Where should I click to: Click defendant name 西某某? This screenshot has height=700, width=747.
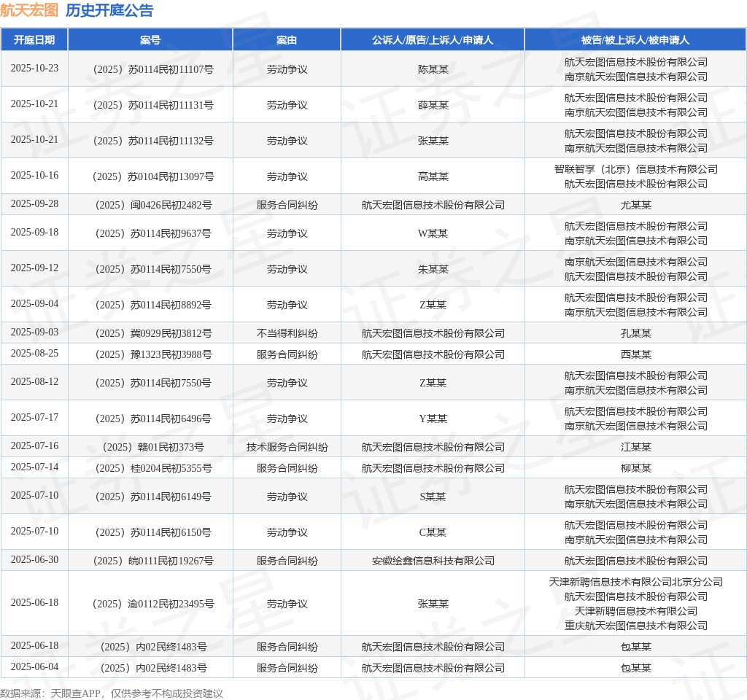pyautogui.click(x=636, y=354)
